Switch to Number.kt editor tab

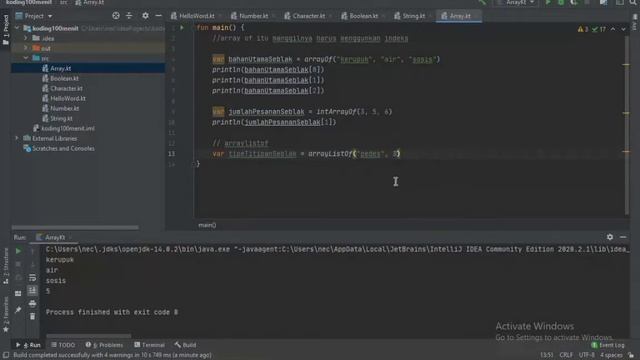[253, 16]
